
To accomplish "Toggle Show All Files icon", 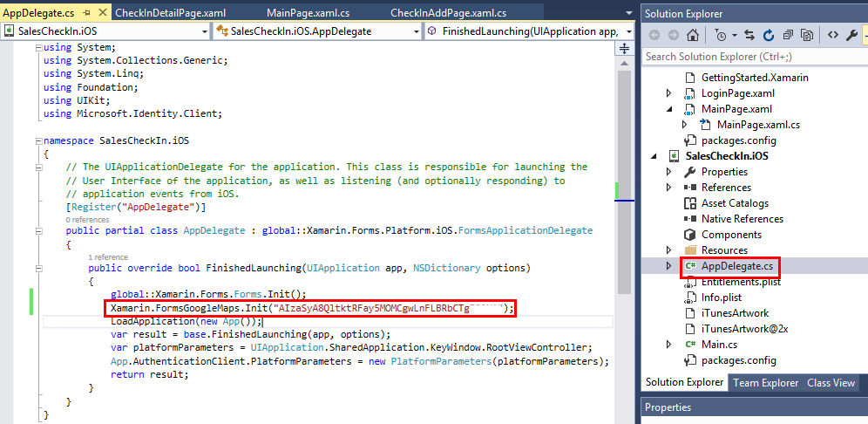I will [x=807, y=36].
